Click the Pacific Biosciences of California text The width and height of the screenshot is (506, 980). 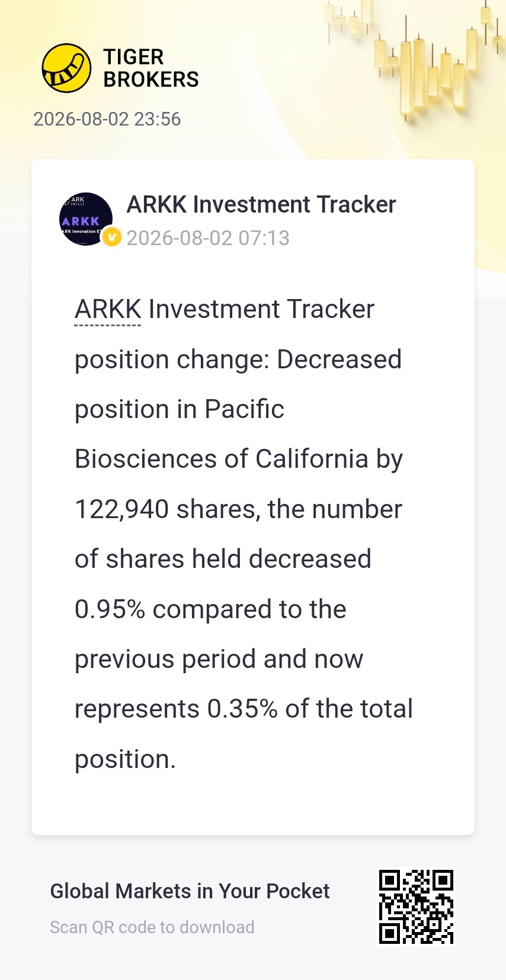tap(239, 434)
